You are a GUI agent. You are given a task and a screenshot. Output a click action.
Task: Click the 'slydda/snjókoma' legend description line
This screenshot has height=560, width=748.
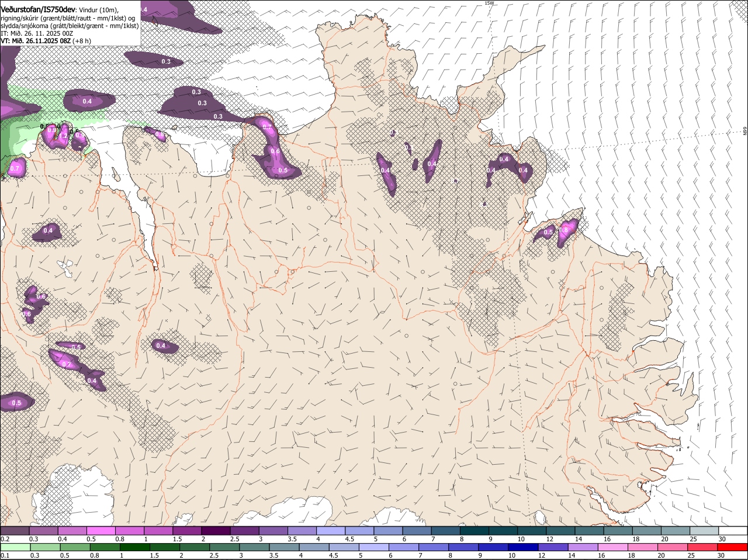[x=70, y=26]
